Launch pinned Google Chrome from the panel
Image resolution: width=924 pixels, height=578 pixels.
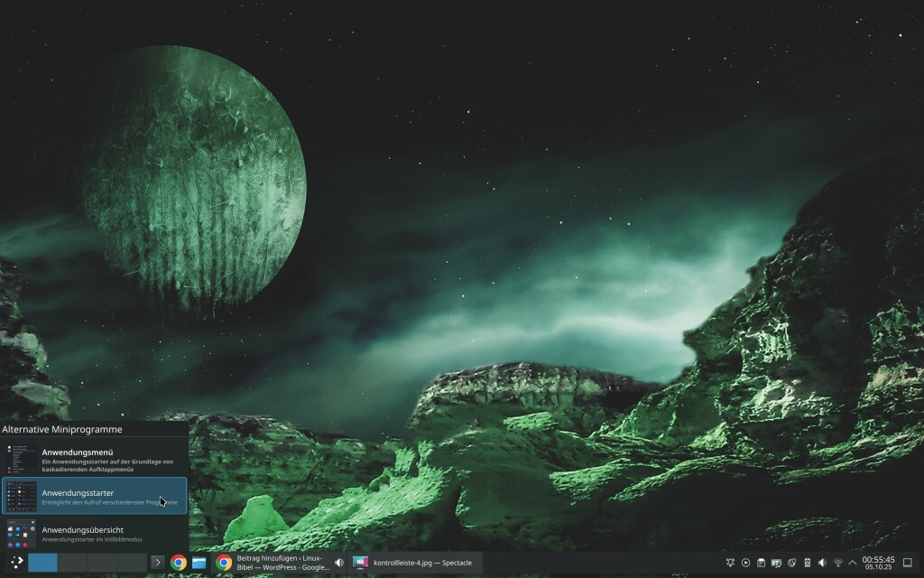(x=179, y=563)
